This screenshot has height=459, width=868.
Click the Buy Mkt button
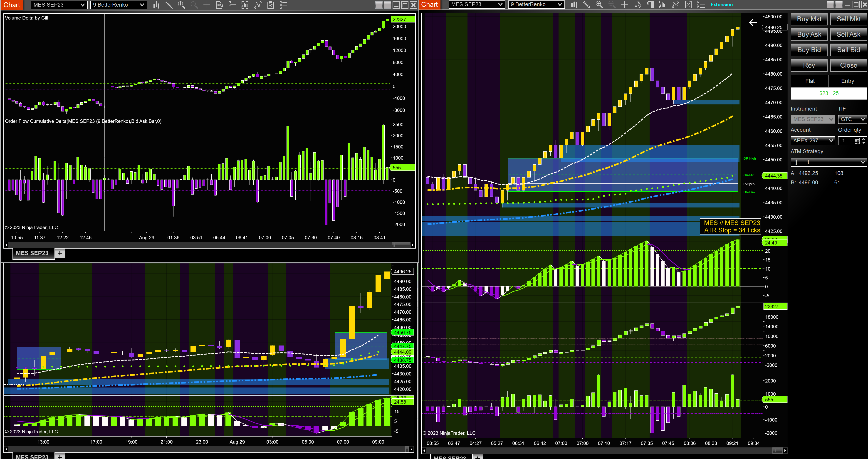(809, 19)
